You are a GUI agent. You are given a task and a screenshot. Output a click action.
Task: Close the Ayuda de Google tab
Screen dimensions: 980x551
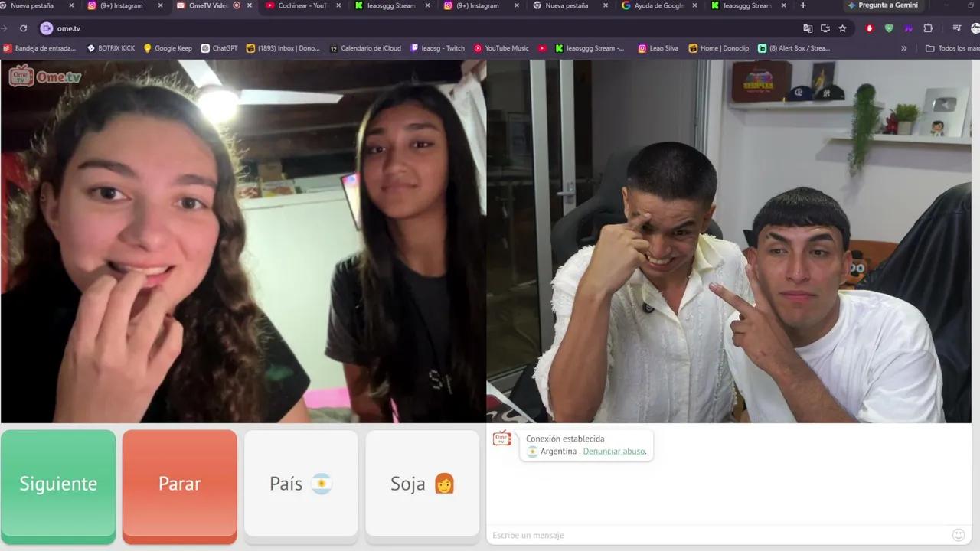tap(694, 5)
